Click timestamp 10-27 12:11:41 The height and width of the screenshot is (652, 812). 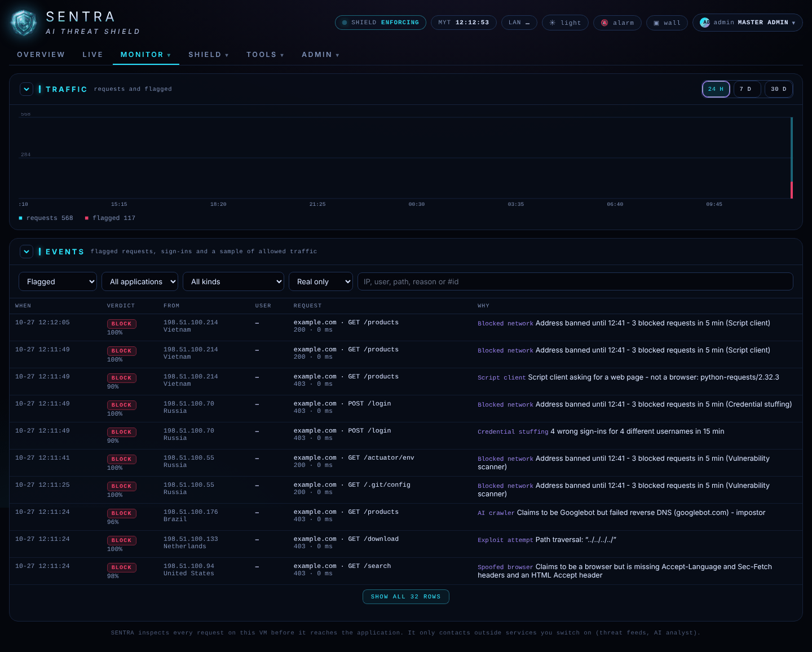click(x=42, y=458)
